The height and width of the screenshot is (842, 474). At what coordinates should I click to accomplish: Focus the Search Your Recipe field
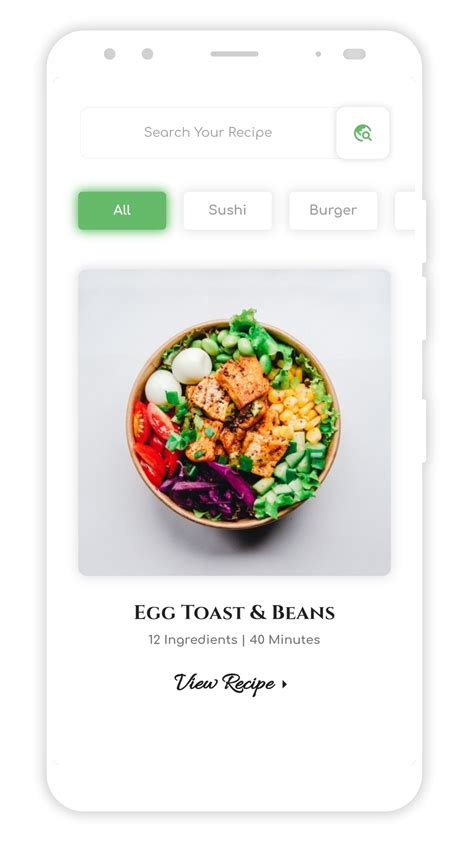click(x=208, y=133)
